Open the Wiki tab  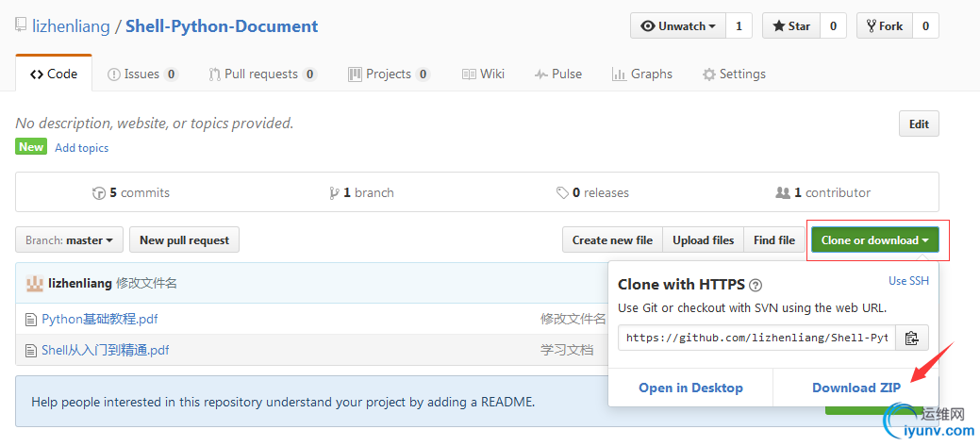click(483, 74)
